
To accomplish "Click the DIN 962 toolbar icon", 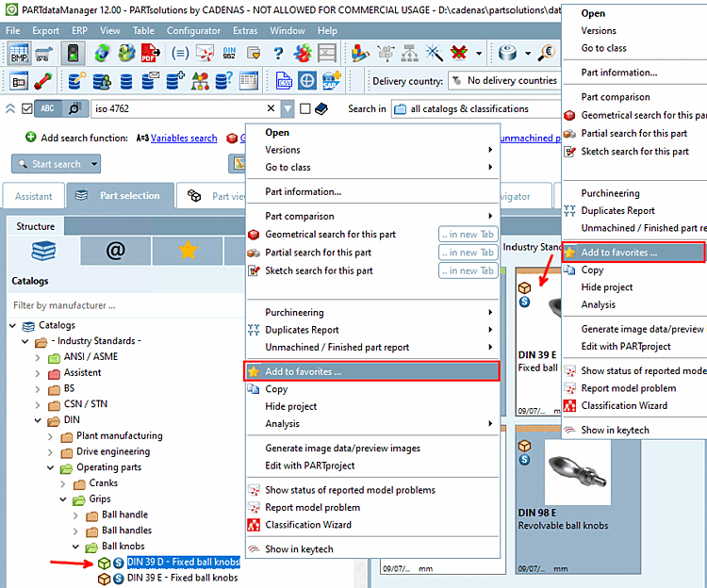I will [x=229, y=53].
